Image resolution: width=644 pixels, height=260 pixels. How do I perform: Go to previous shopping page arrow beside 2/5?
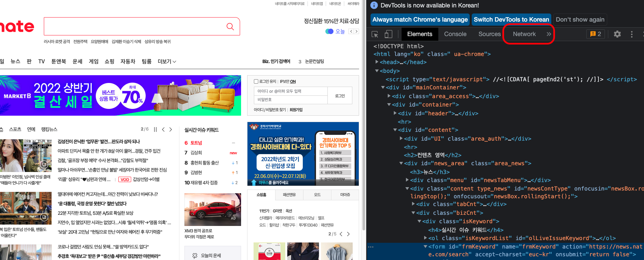point(341,234)
